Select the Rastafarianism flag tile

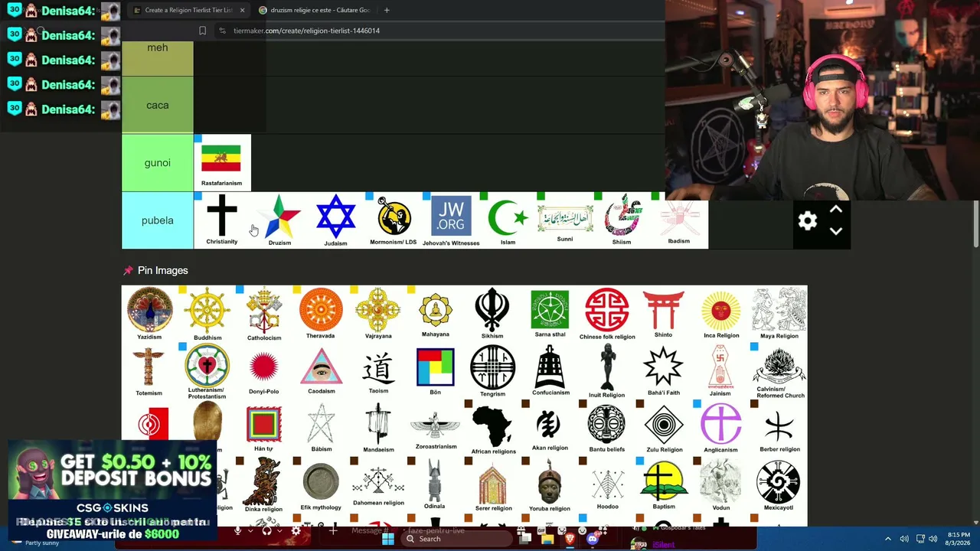222,163
